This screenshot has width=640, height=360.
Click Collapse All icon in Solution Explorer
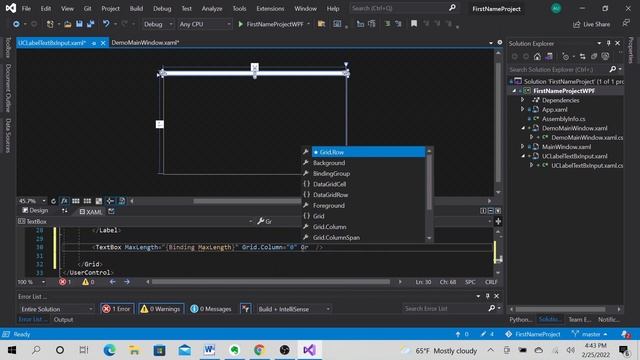point(594,56)
